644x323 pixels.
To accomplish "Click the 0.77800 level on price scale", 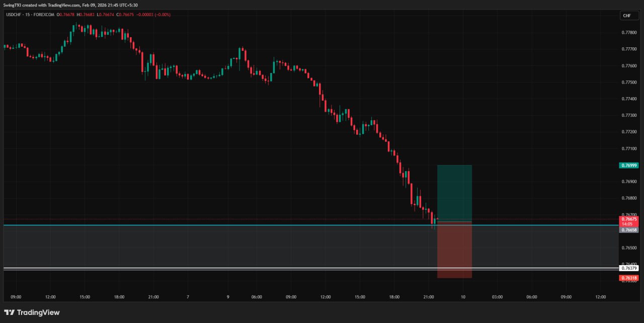I will 629,32.
